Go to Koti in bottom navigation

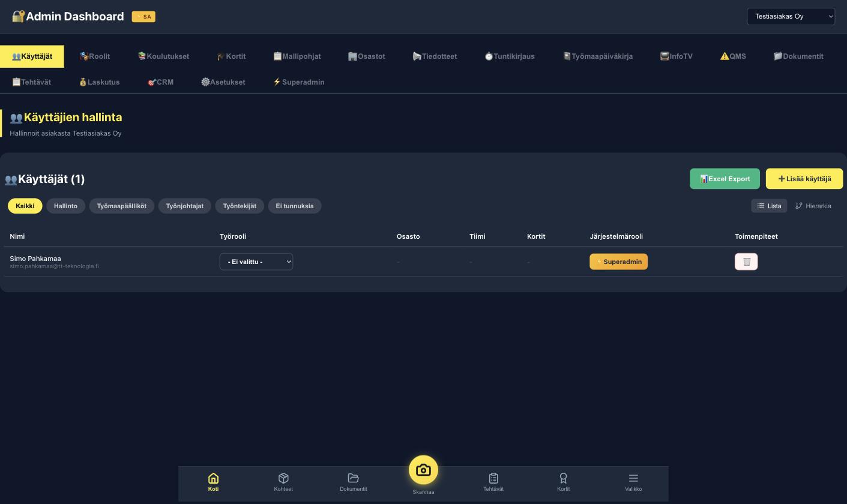pos(213,482)
